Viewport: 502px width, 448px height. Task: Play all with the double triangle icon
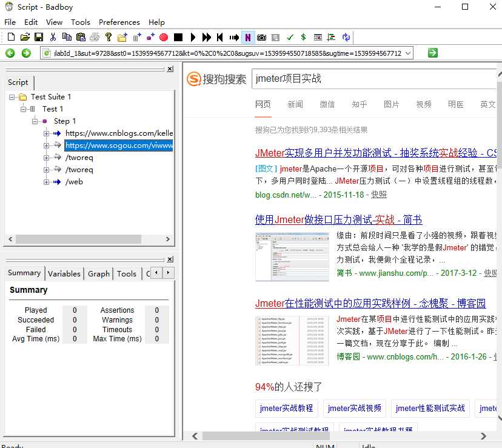[207, 38]
